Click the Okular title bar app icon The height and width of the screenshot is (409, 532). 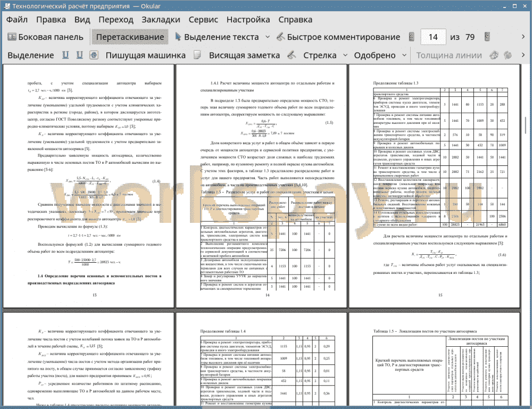pyautogui.click(x=6, y=6)
